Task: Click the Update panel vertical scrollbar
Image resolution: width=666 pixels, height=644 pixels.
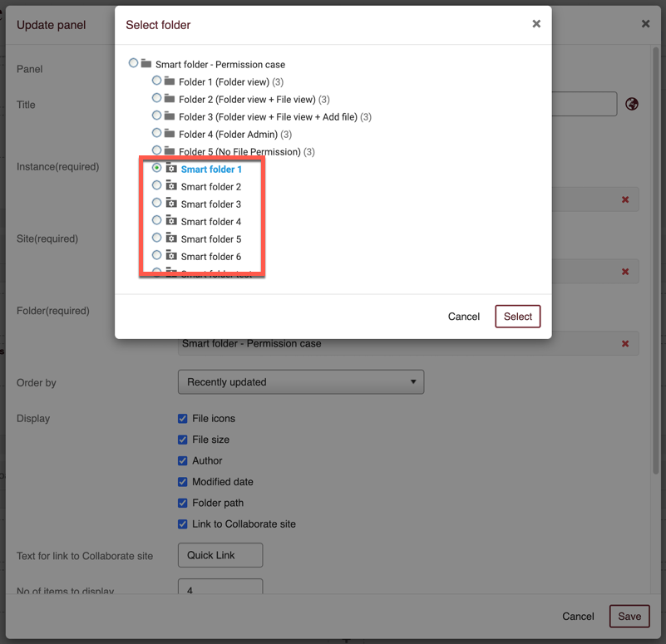Action: (655, 259)
